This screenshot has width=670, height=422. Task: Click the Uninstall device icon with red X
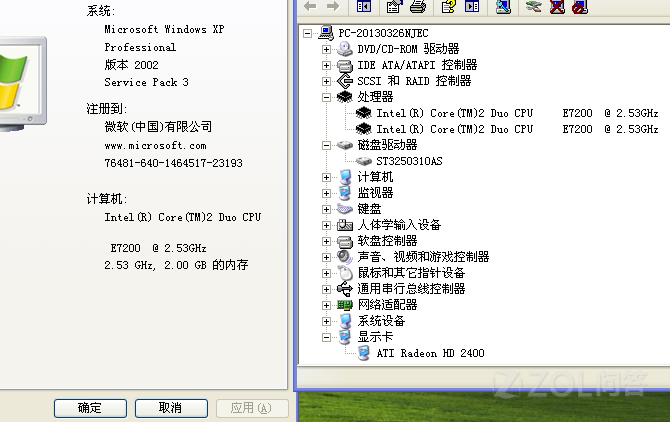pyautogui.click(x=557, y=6)
